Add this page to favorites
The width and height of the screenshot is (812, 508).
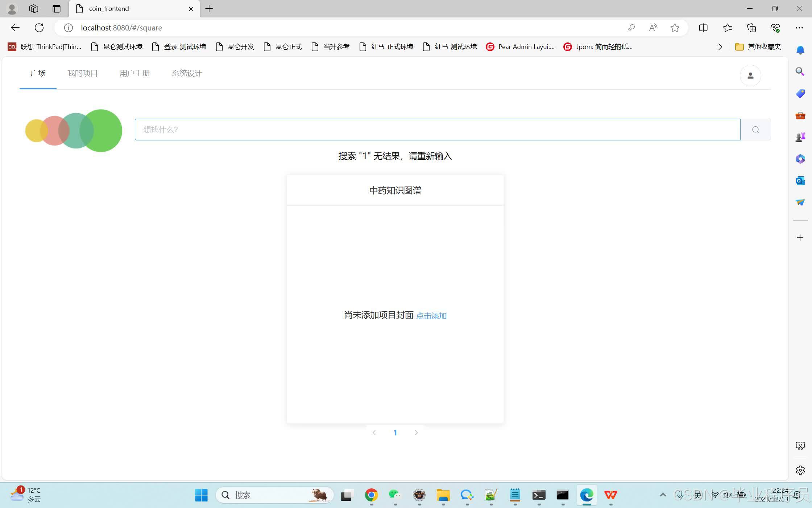coord(675,28)
